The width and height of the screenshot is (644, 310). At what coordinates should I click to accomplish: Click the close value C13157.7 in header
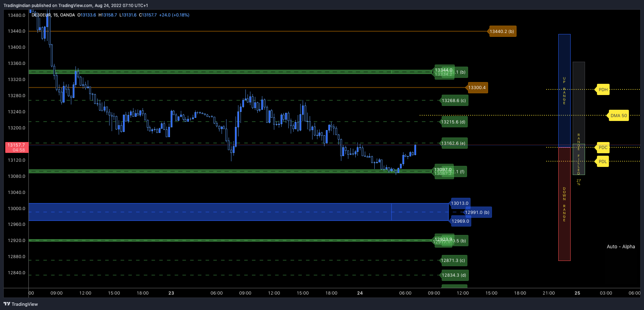coord(148,15)
